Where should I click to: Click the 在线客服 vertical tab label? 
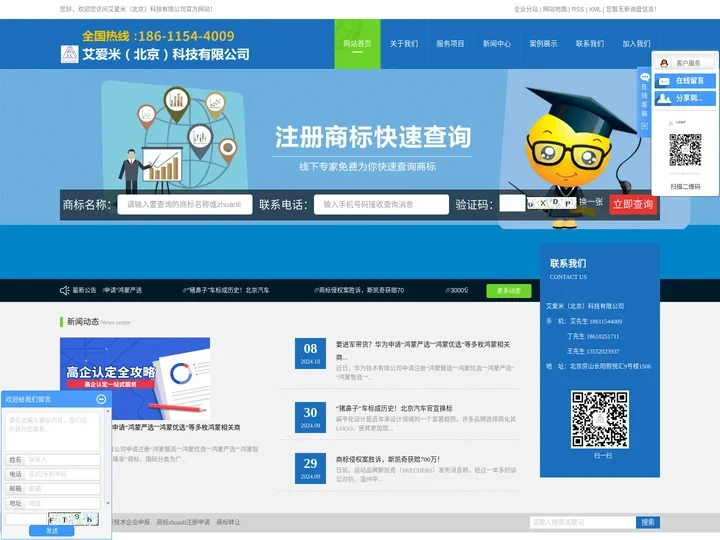[x=644, y=100]
